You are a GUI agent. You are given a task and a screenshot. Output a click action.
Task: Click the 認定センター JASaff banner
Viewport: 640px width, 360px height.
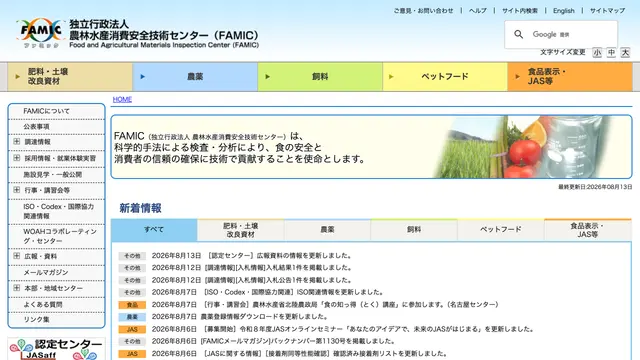coord(56,349)
